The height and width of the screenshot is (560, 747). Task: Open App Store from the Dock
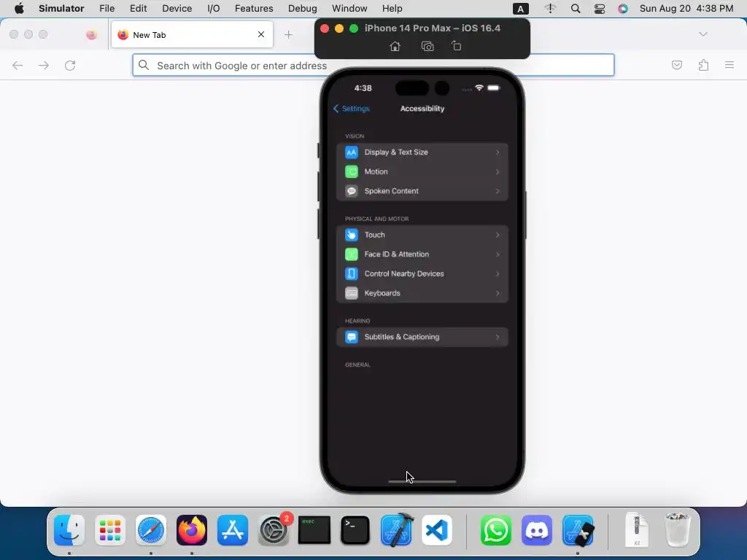click(x=233, y=530)
